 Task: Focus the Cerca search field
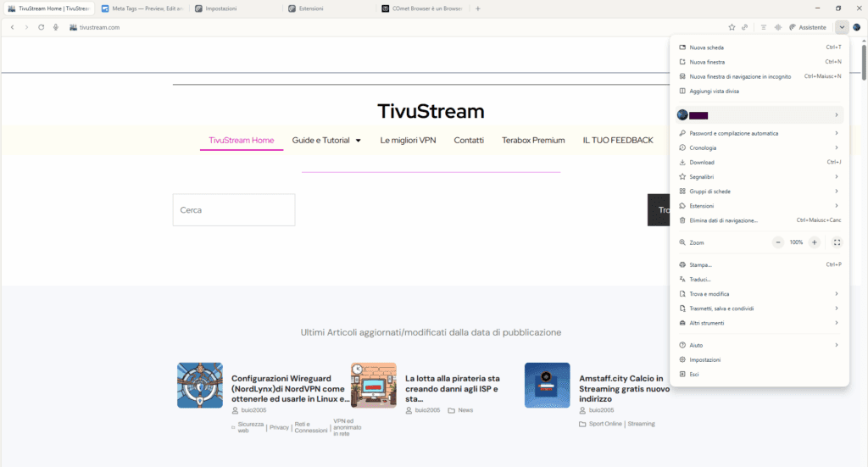234,209
